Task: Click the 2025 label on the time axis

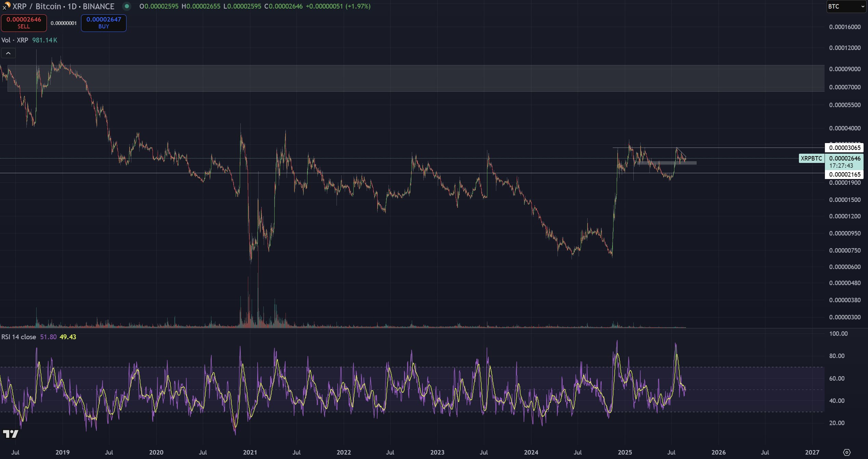Action: point(624,452)
